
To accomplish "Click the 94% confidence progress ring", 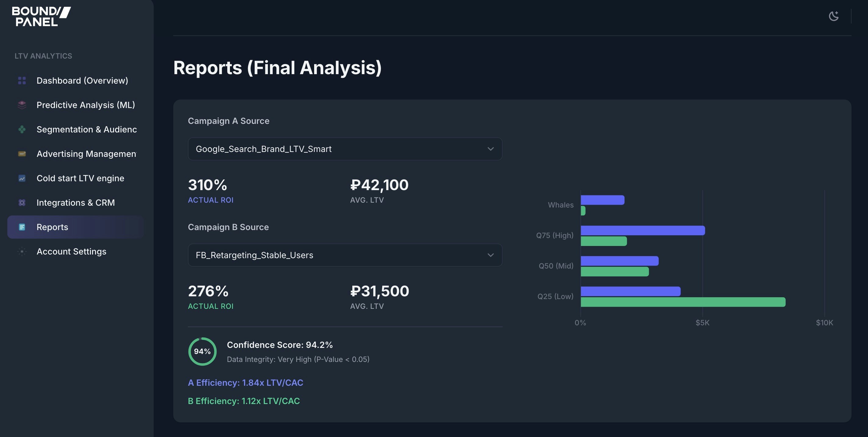I will pos(202,351).
